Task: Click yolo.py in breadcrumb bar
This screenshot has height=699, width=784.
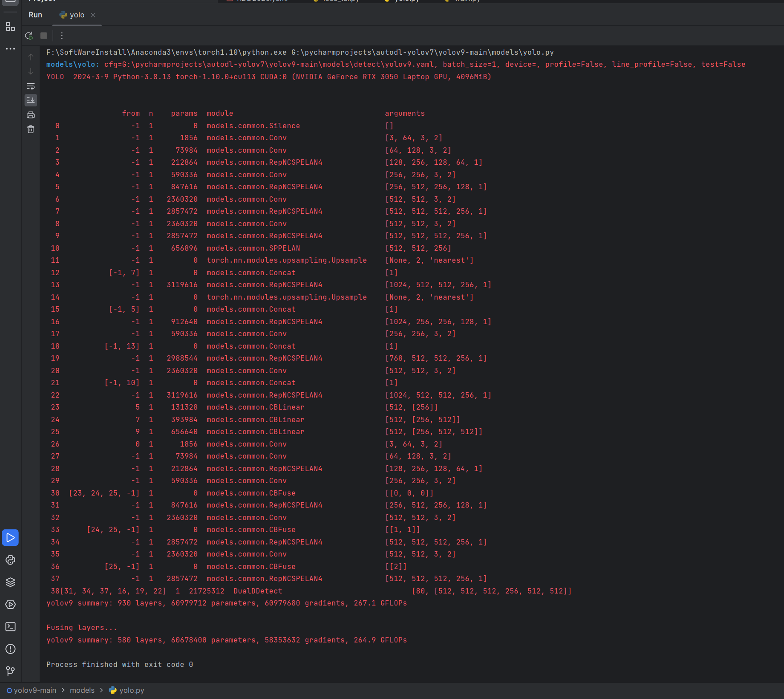Action: 127,690
